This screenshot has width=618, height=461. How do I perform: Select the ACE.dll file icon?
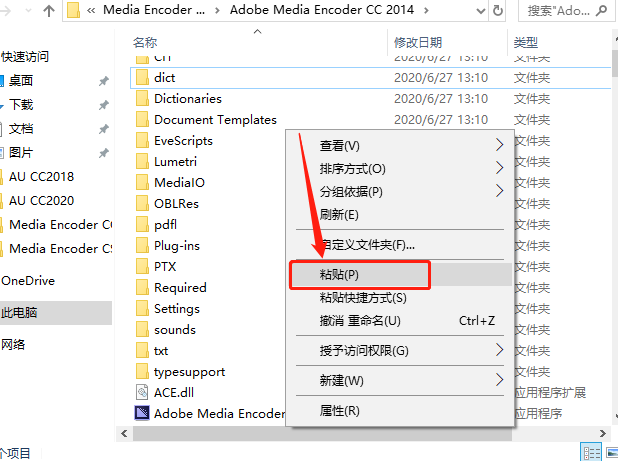(x=142, y=392)
